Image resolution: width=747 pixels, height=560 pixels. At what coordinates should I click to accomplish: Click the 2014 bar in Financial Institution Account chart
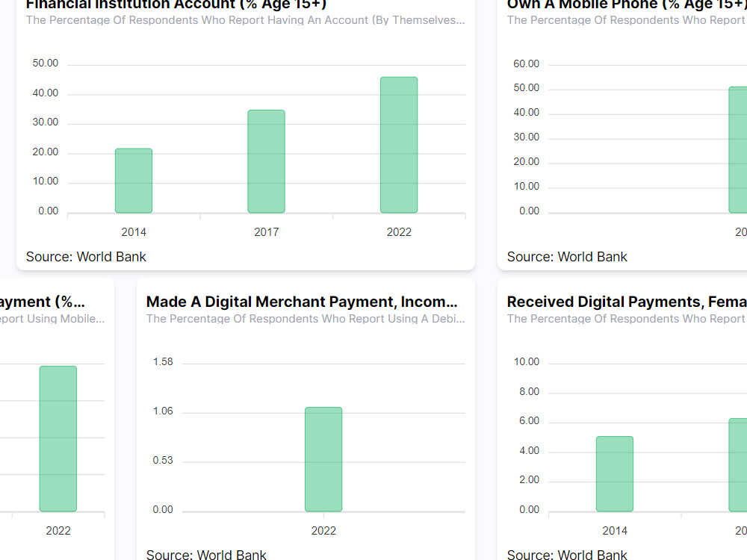click(133, 179)
